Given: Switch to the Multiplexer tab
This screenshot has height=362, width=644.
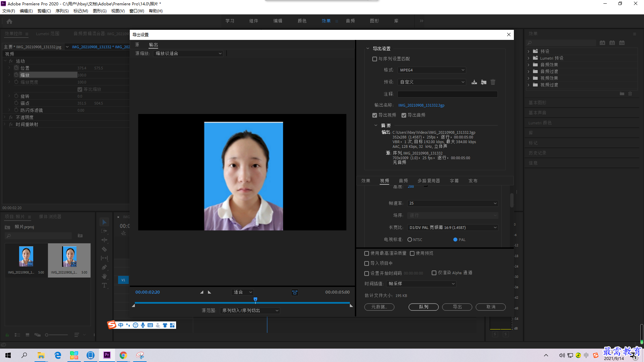Looking at the screenshot, I should 429,181.
